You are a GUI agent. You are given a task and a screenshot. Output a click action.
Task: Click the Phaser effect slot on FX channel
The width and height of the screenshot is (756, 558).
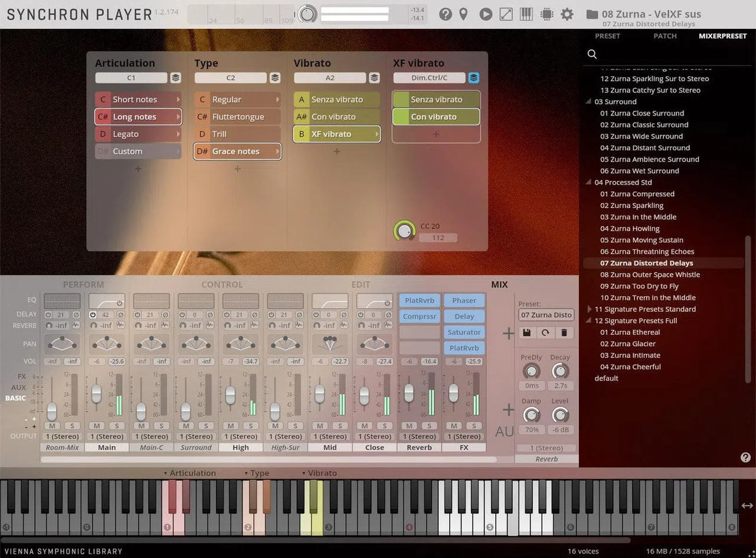(464, 301)
